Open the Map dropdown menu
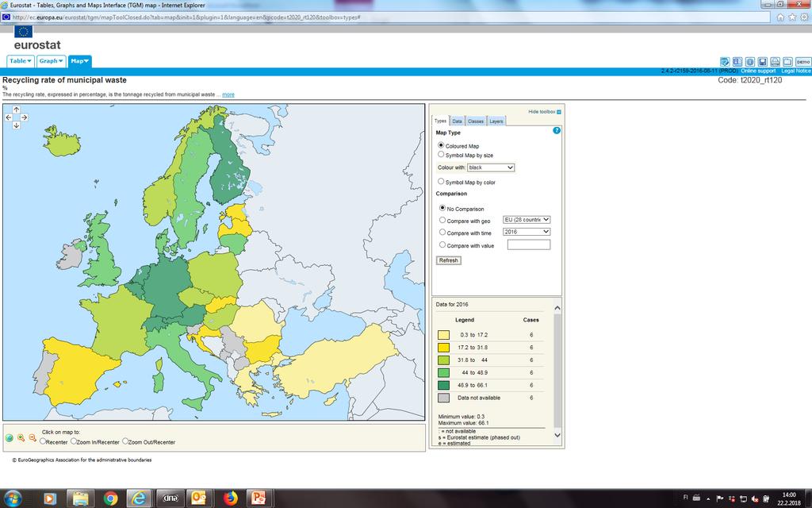 tap(80, 61)
